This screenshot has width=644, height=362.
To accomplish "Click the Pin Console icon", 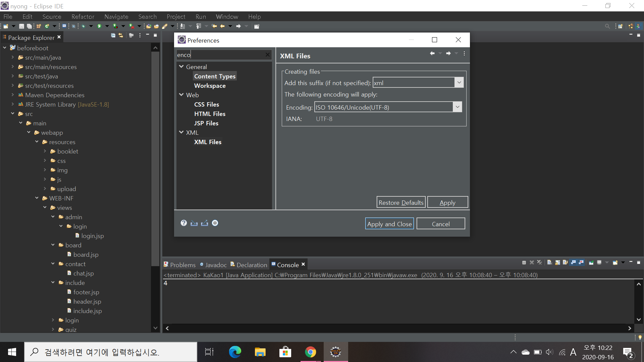I will [x=591, y=262].
